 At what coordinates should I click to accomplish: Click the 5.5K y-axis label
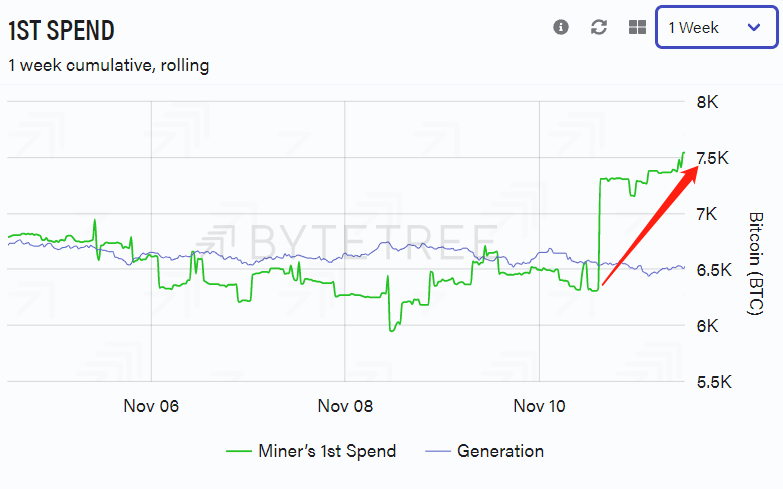tap(714, 382)
